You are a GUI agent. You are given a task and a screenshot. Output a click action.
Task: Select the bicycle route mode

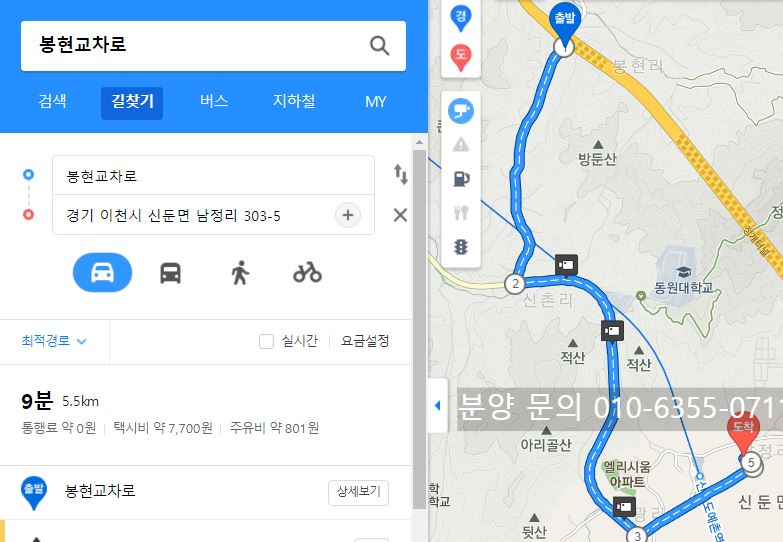click(307, 273)
